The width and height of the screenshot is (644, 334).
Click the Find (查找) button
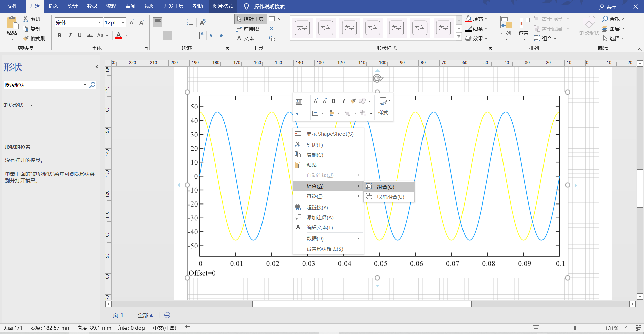(x=613, y=19)
